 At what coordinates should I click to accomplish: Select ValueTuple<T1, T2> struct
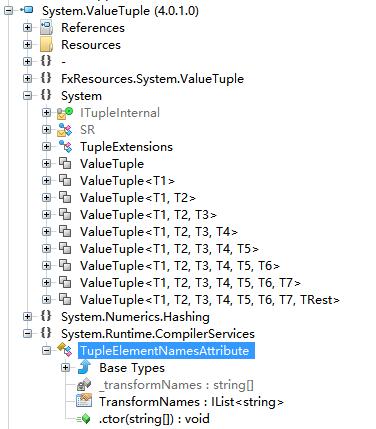coord(138,198)
